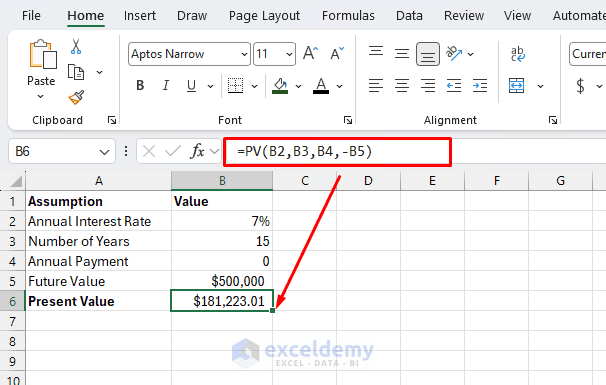606x385 pixels.
Task: Switch to the Insert tab
Action: pos(140,15)
